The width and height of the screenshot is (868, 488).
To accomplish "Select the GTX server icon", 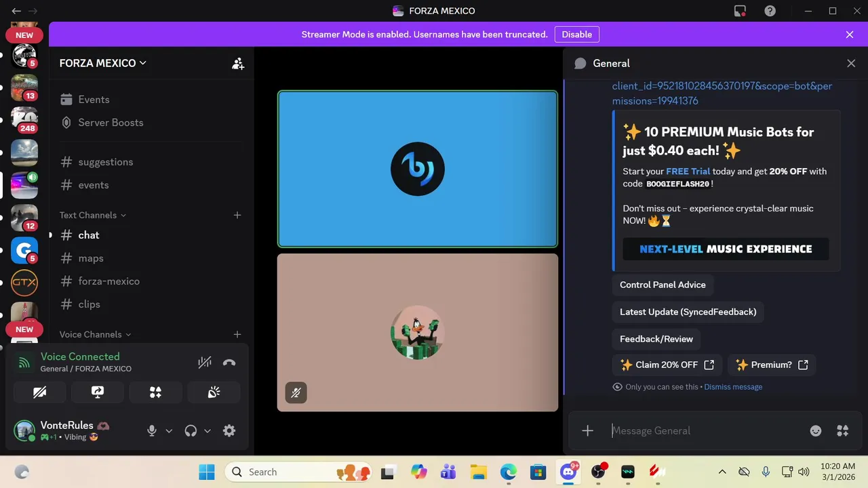I will click(x=24, y=283).
